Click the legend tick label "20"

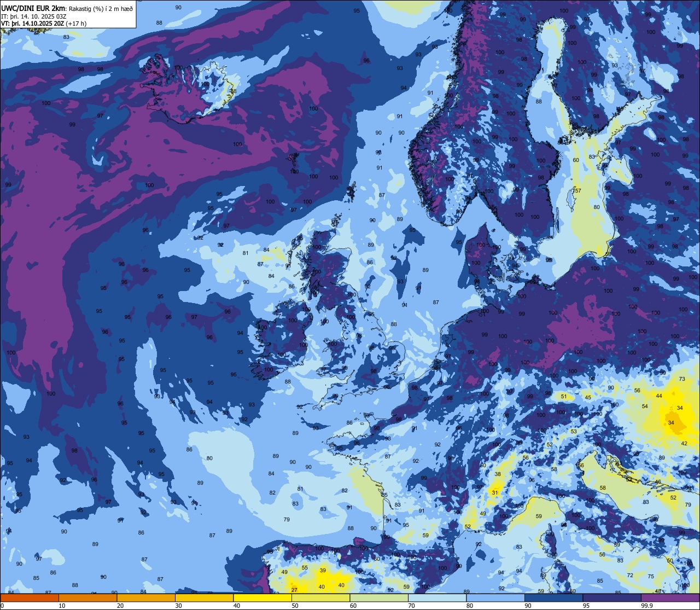coord(120,606)
